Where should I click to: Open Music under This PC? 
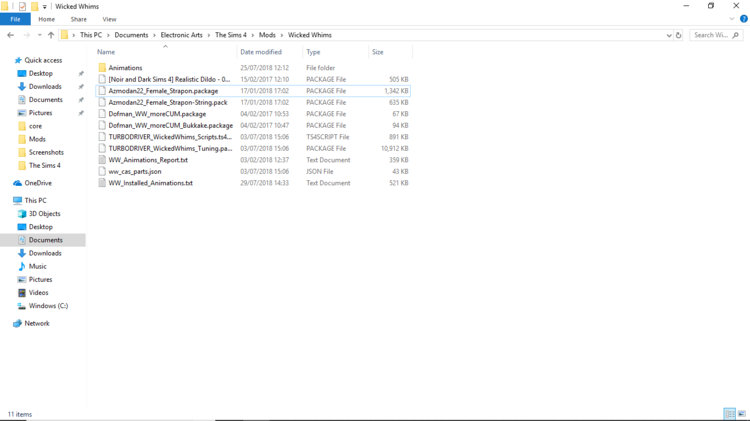[x=37, y=266]
